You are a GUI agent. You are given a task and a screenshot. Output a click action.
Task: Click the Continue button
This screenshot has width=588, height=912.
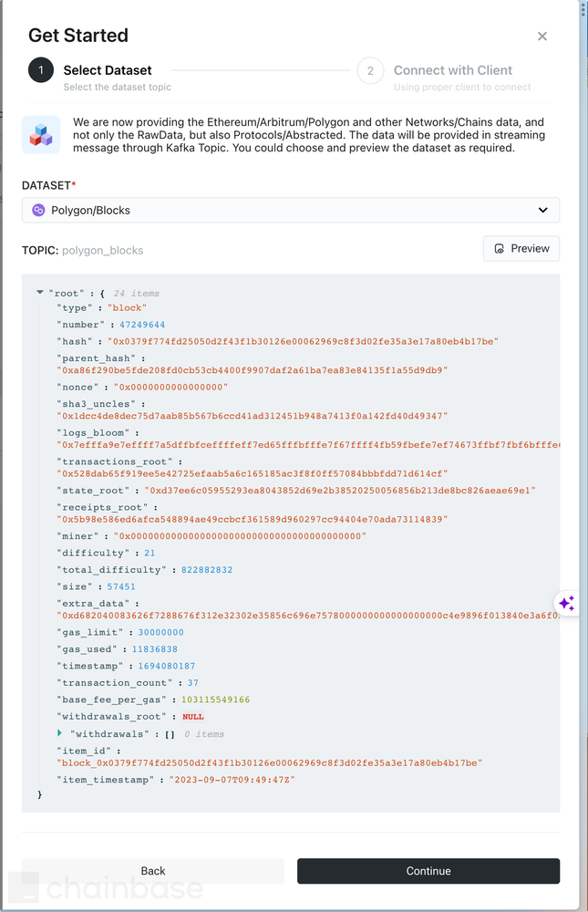pos(428,871)
